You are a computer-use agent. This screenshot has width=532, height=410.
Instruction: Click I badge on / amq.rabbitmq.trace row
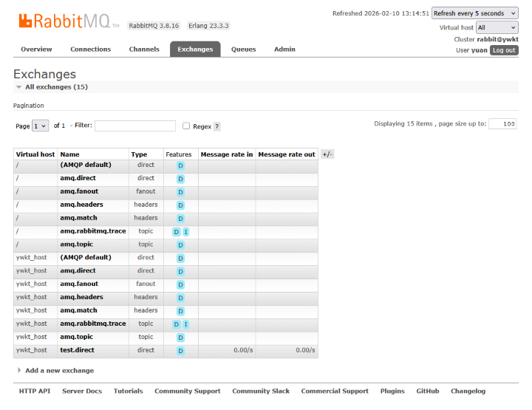click(x=186, y=232)
